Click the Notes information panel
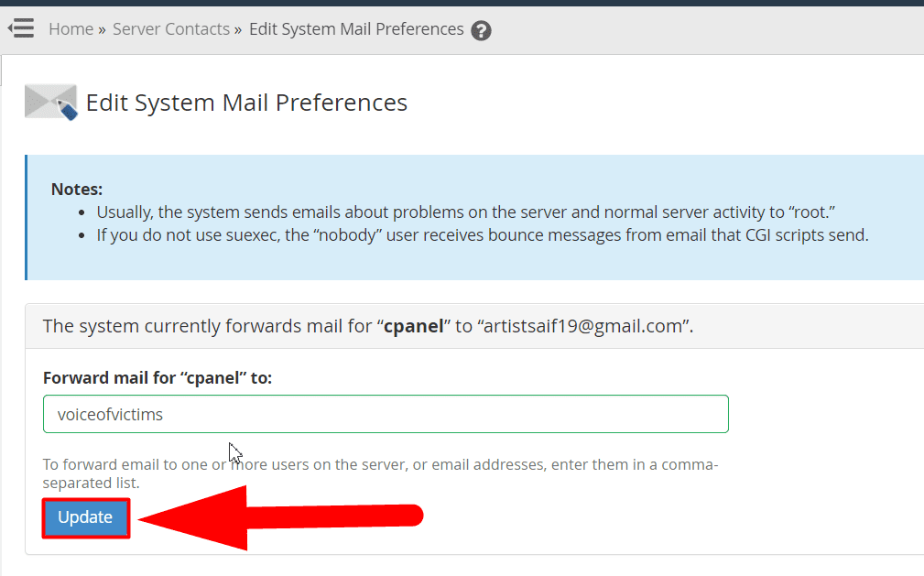Image resolution: width=924 pixels, height=576 pixels. coord(458,217)
